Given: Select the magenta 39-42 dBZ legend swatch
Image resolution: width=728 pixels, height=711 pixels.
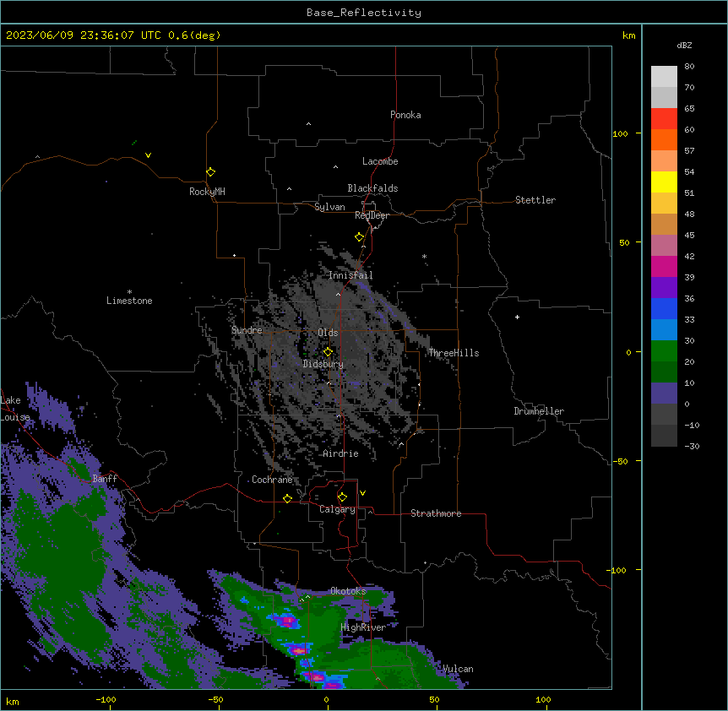Looking at the screenshot, I should [x=664, y=266].
